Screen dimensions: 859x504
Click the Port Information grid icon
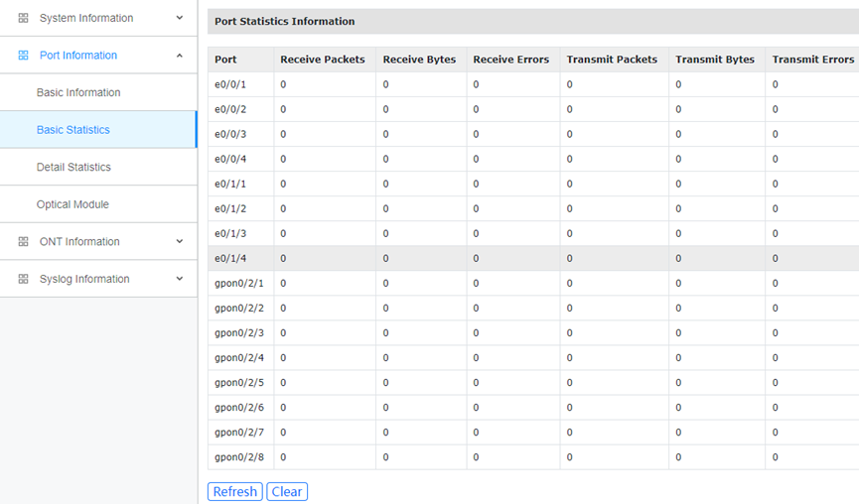[x=24, y=56]
